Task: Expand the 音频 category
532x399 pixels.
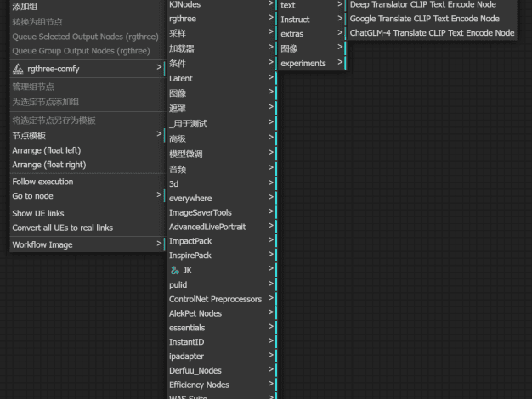Action: (x=222, y=169)
